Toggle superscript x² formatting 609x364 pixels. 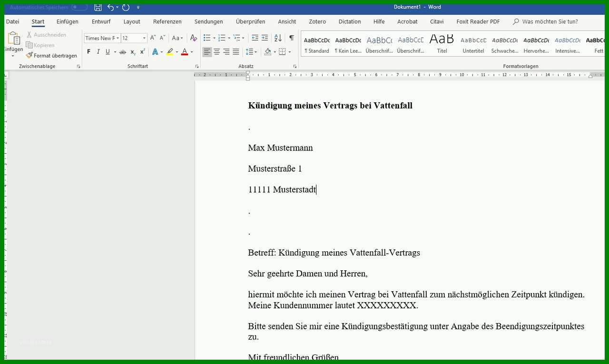click(x=142, y=52)
